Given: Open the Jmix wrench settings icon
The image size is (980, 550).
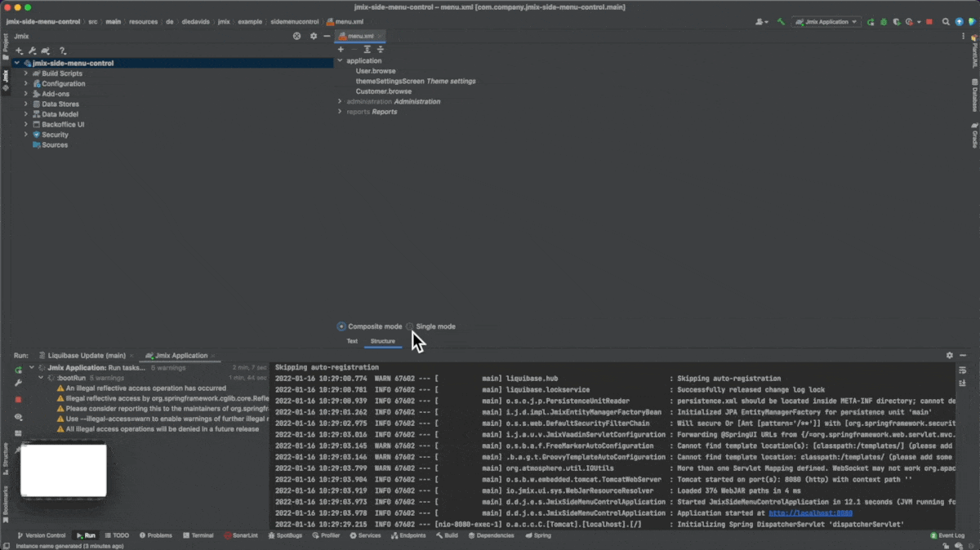Looking at the screenshot, I should [x=32, y=51].
